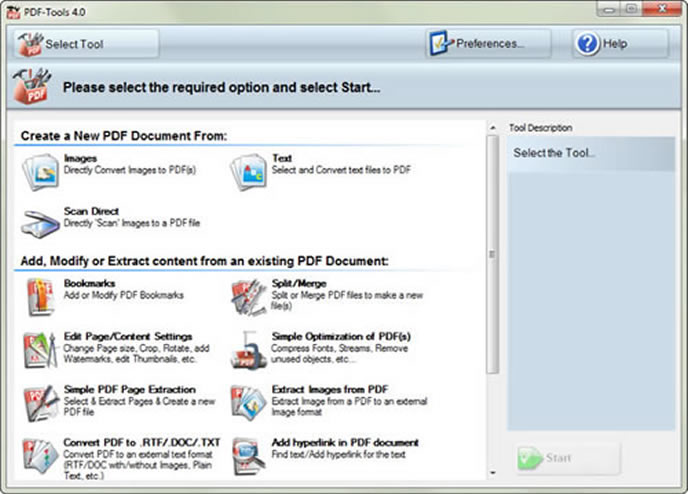Viewport: 688px width, 494px height.
Task: Click 'Extract Images from PDF' title text
Action: (x=330, y=389)
